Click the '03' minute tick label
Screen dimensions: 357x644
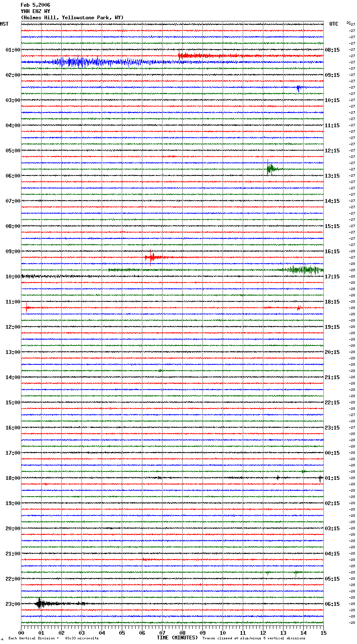(81, 633)
